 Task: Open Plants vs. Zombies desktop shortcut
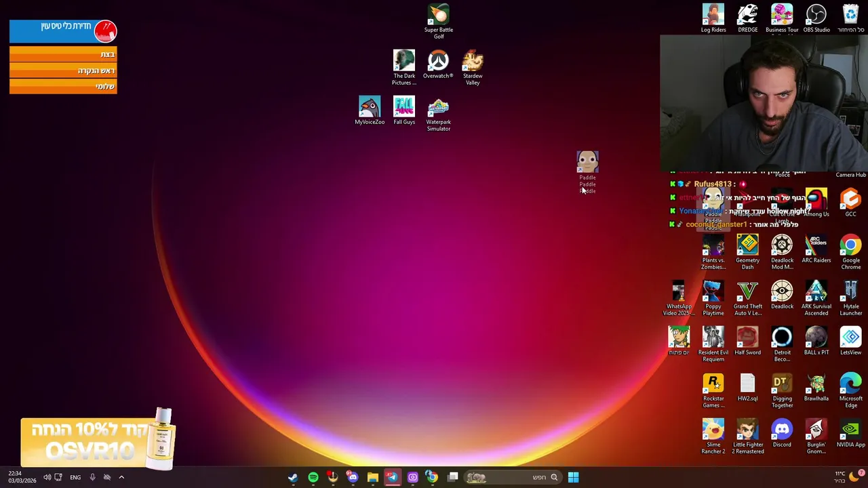tap(713, 252)
